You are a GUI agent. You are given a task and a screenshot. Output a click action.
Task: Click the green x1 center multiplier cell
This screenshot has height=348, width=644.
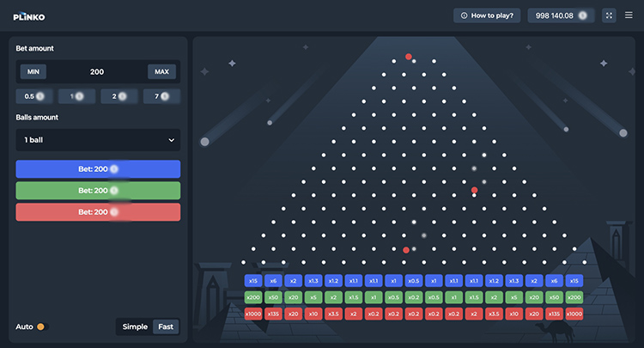pos(373,296)
